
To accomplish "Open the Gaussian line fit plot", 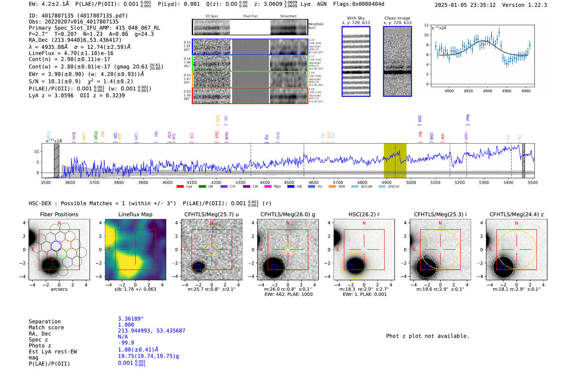I will pos(482,56).
